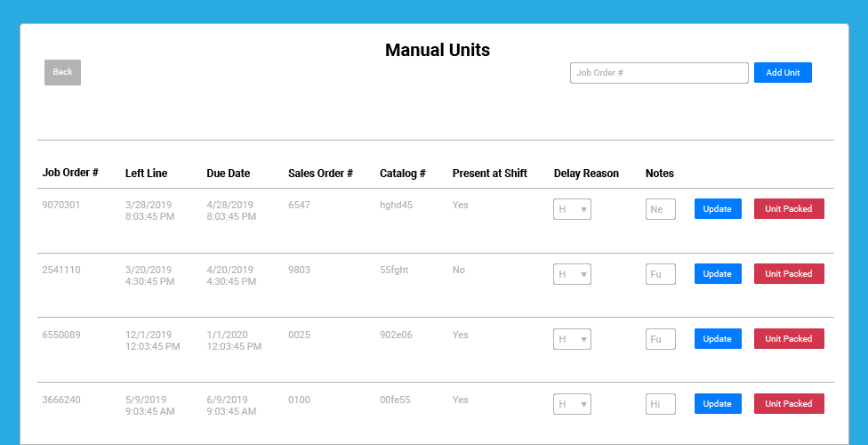Update the row for job 3666240
Viewport: 868px width, 445px height.
tap(718, 403)
